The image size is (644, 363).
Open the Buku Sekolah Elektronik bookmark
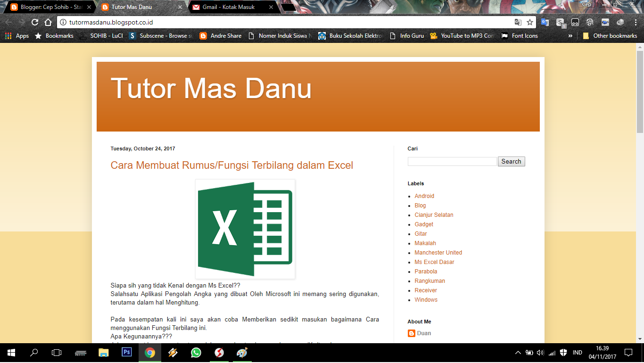[350, 36]
